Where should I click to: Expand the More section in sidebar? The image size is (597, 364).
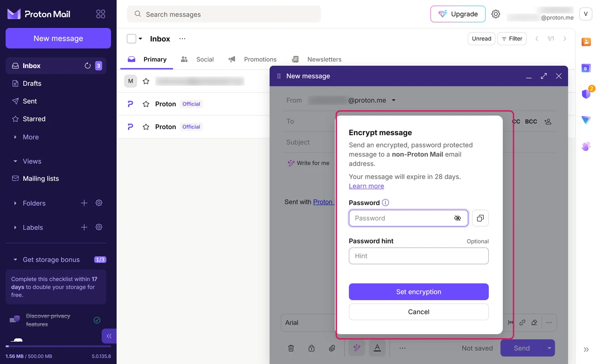coord(15,137)
